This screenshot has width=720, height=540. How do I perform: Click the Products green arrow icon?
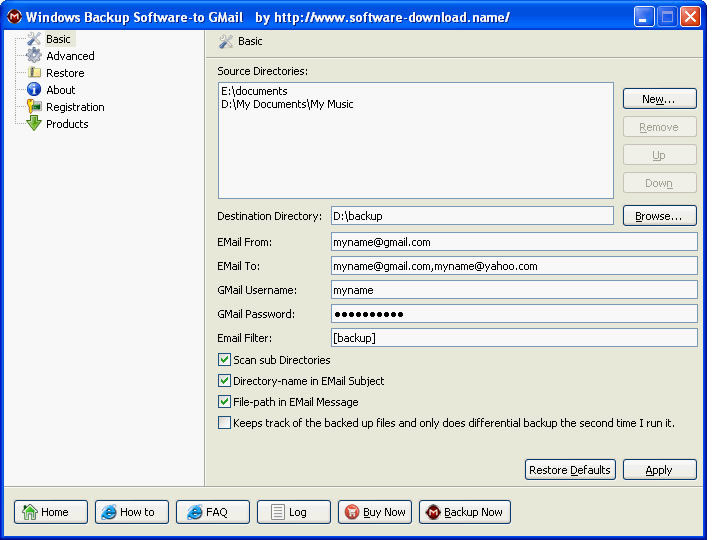pos(34,124)
